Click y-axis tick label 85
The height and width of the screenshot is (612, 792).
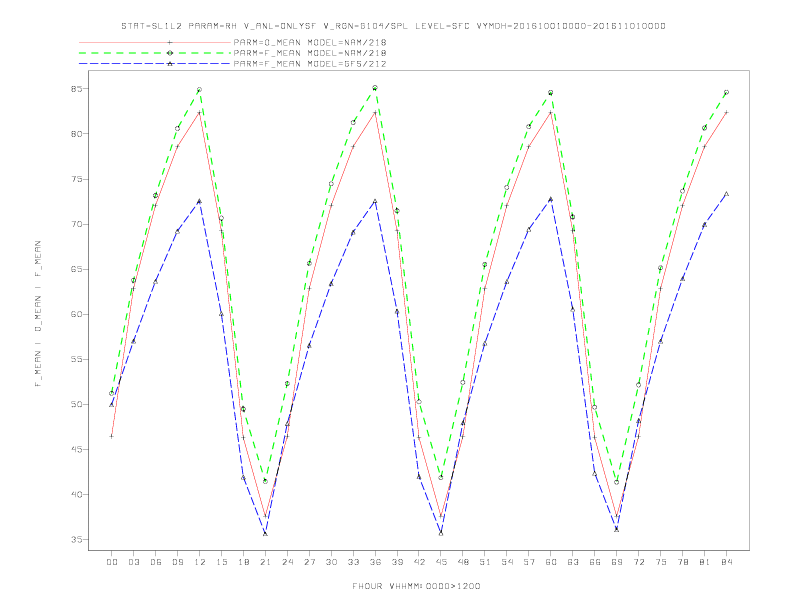pyautogui.click(x=77, y=89)
